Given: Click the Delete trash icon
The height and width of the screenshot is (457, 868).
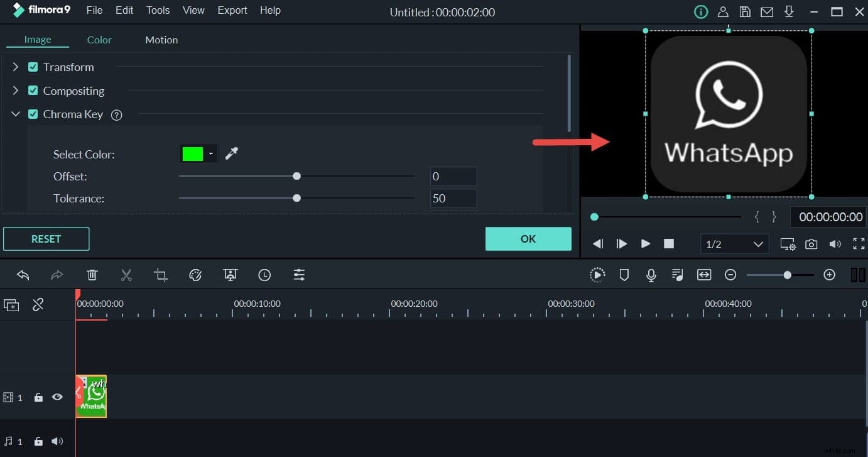Looking at the screenshot, I should (x=92, y=275).
